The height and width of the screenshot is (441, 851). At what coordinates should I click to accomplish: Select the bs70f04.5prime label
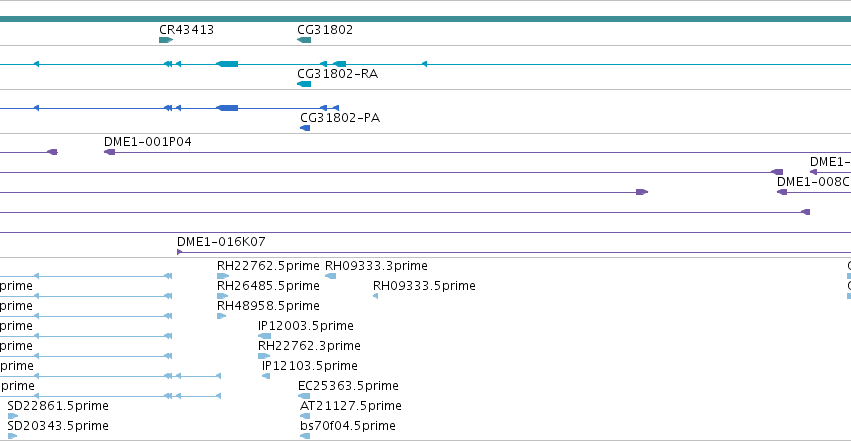click(x=347, y=426)
